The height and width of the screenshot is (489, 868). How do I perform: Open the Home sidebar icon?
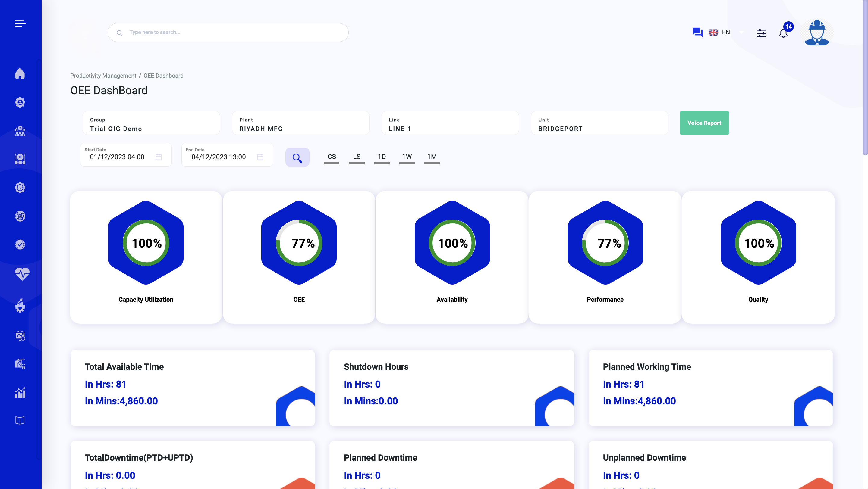[x=20, y=73]
